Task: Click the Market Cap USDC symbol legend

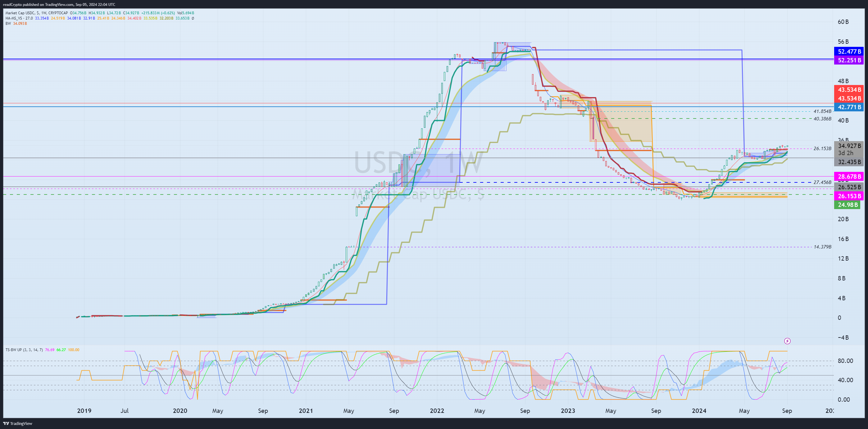Action: (36, 13)
